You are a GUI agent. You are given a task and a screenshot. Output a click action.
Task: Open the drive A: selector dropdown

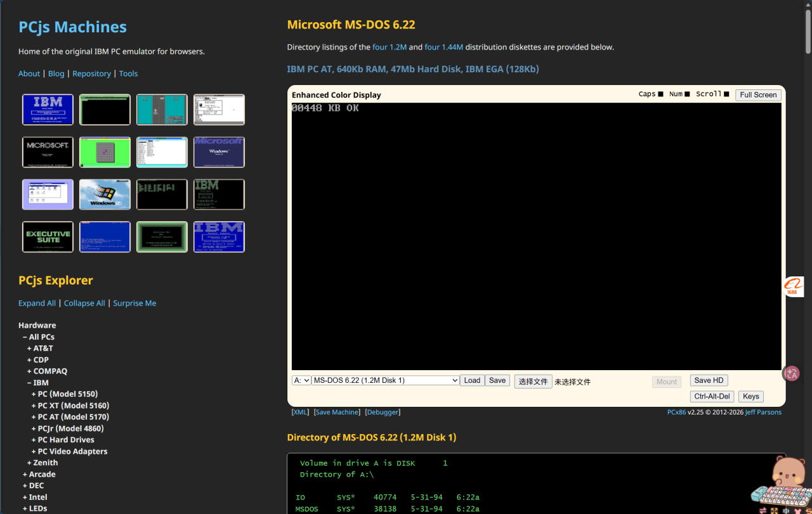pos(301,380)
